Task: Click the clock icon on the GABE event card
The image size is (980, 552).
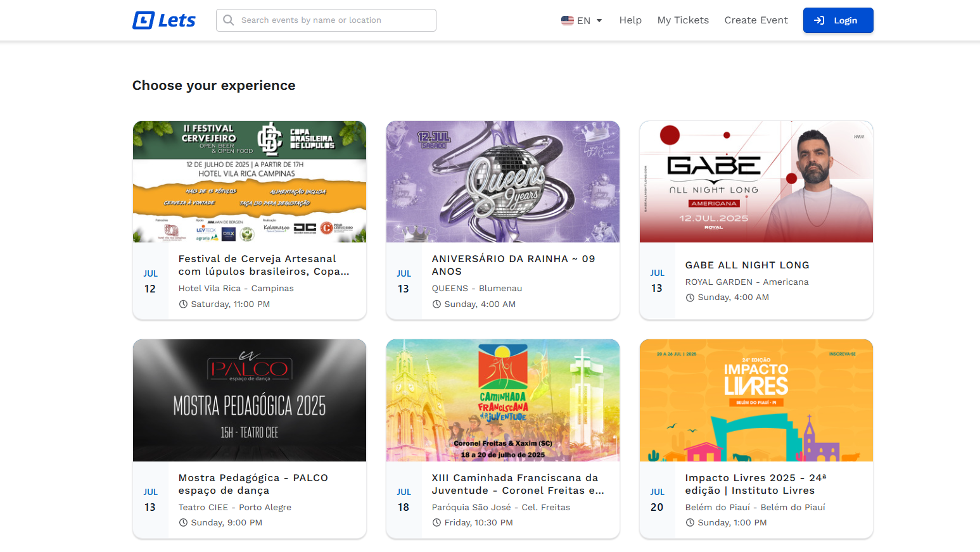Action: [x=690, y=298]
